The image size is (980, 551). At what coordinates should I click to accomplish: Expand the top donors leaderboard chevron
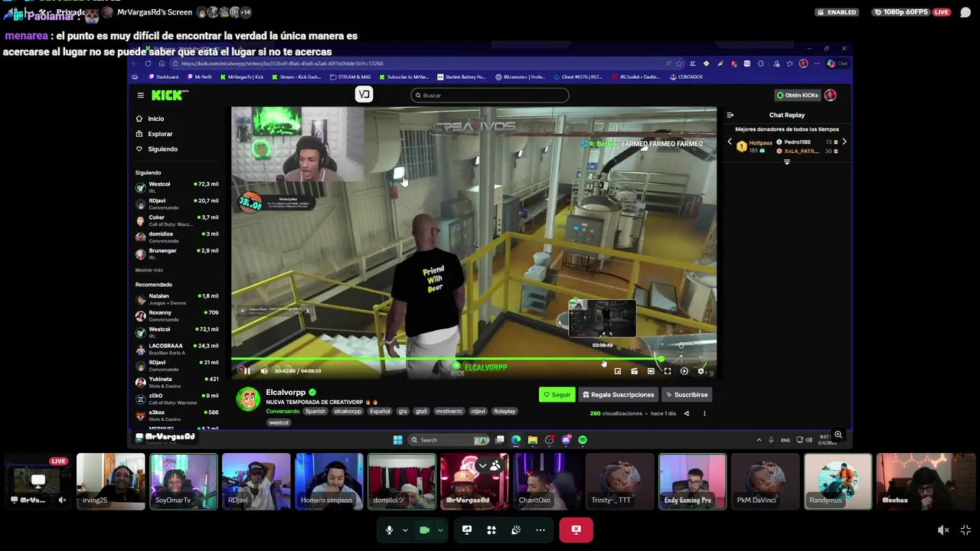(x=786, y=162)
